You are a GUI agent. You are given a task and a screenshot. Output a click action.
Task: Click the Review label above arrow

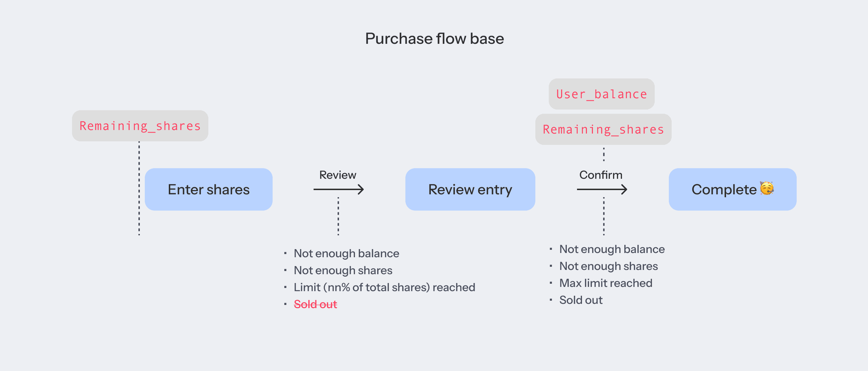pos(338,175)
